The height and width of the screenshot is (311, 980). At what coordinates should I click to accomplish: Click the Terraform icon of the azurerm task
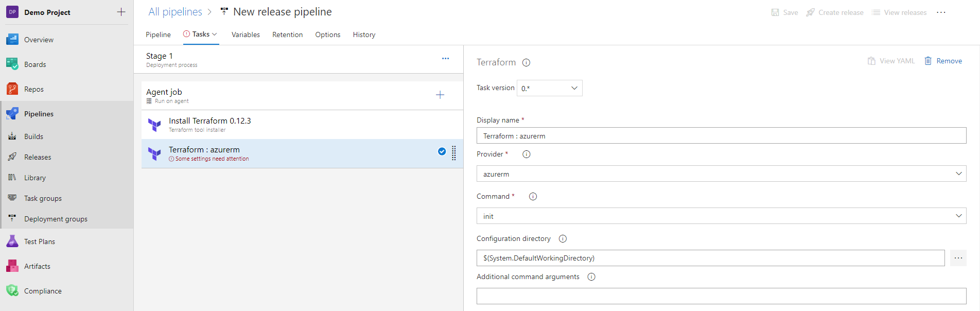click(x=154, y=153)
